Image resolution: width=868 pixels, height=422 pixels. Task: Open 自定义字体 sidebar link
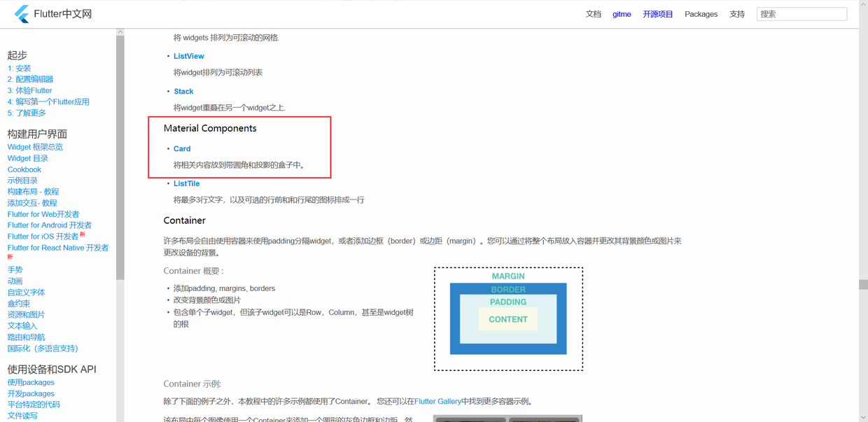(x=27, y=292)
